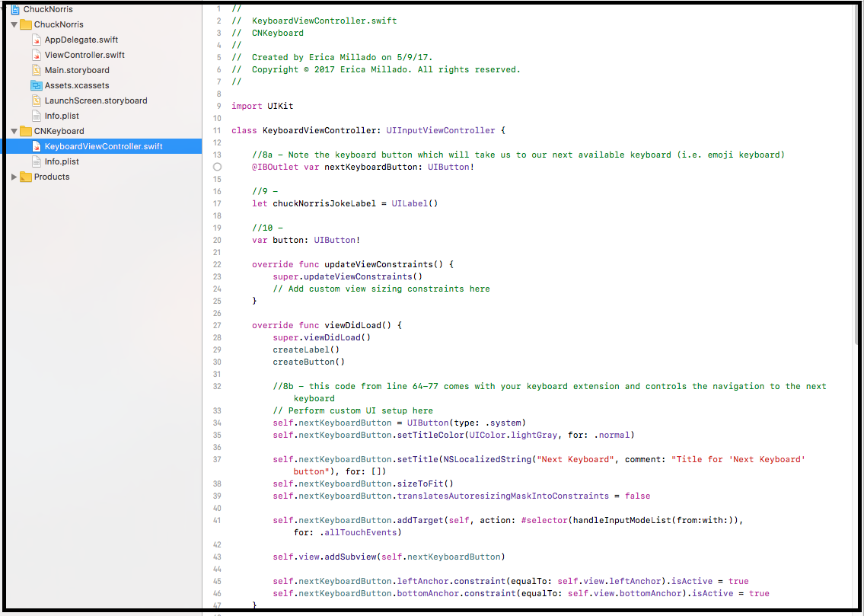The height and width of the screenshot is (616, 864).
Task: Click '.allTouchEvents' in the addTarget call
Action: [x=358, y=532]
